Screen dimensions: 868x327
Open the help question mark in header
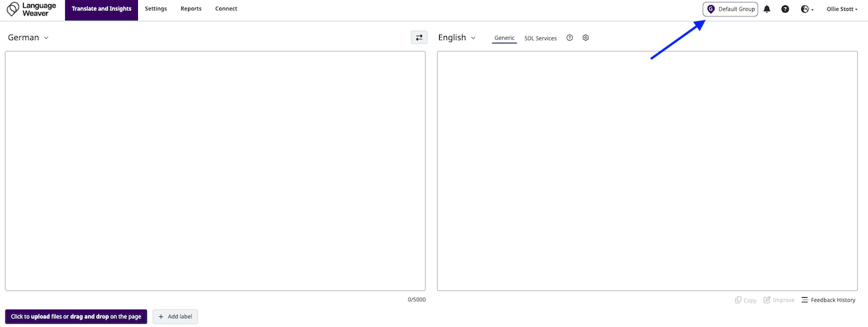(x=785, y=9)
